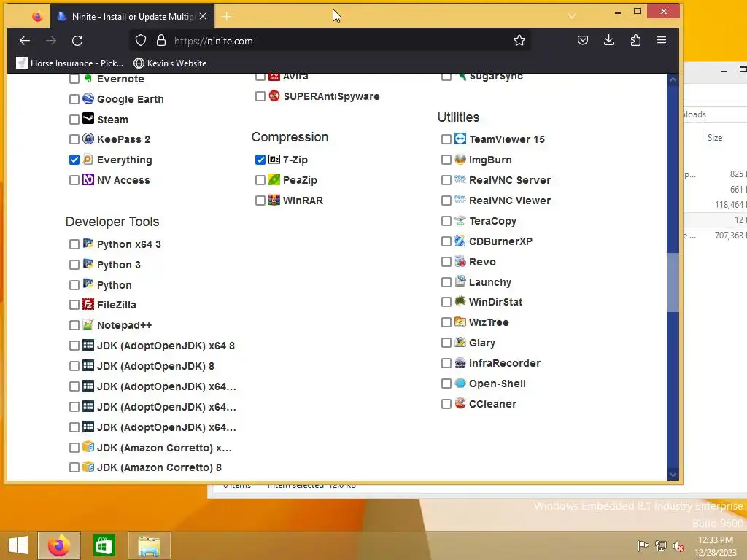Click the site security padlock icon
Screen dimensions: 747x560
[x=161, y=41]
